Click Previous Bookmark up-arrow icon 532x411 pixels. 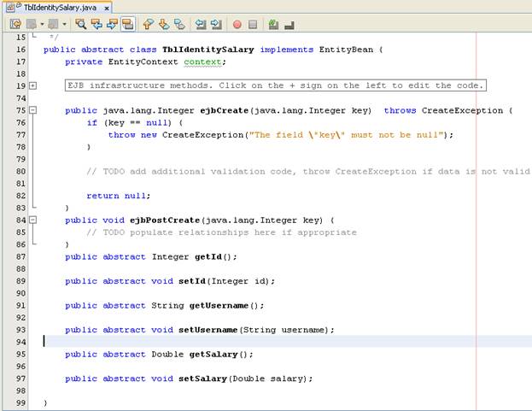point(149,24)
